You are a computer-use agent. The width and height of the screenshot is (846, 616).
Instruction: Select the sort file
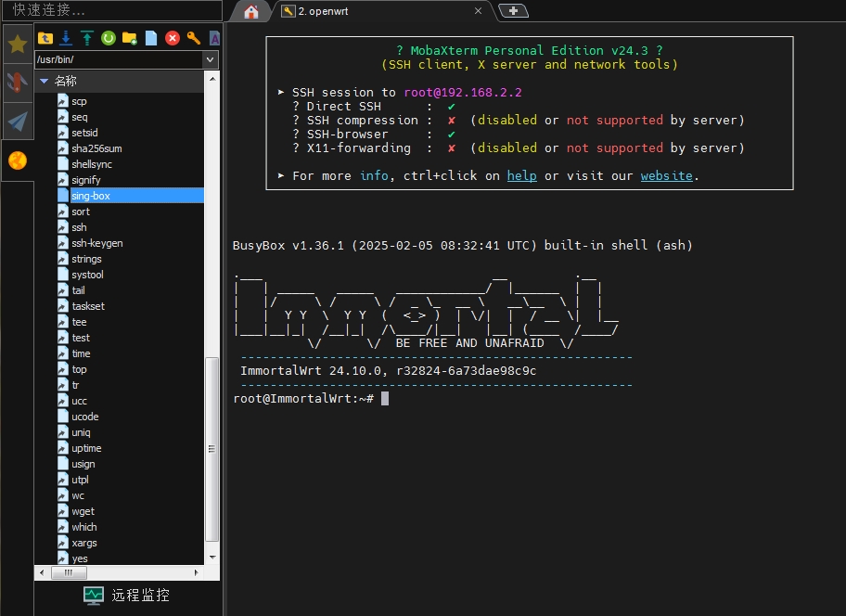coord(81,212)
